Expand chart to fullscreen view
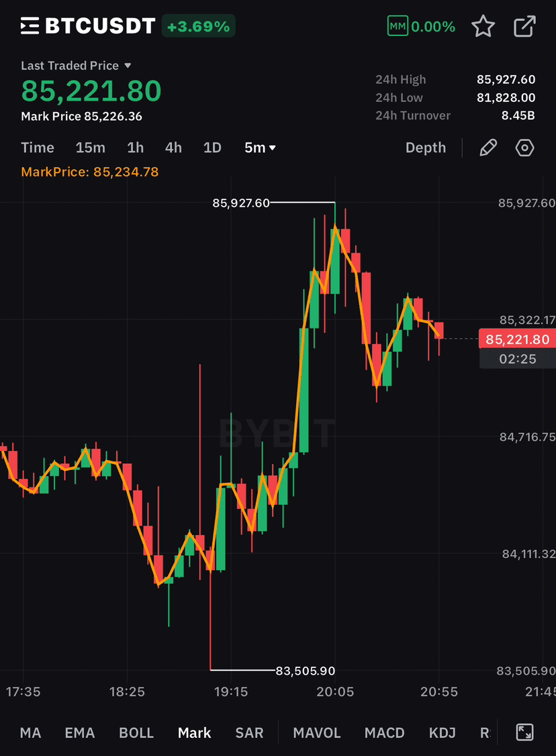 pyautogui.click(x=524, y=733)
